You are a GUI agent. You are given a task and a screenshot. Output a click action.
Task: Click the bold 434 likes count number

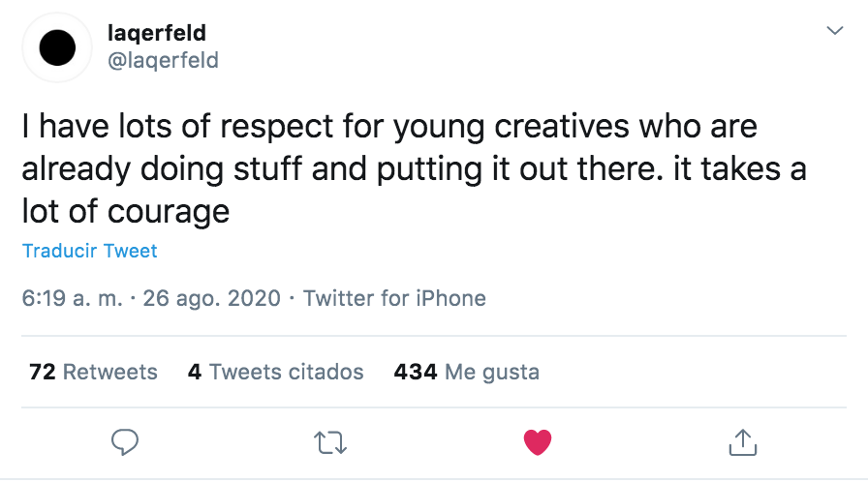[x=416, y=372]
